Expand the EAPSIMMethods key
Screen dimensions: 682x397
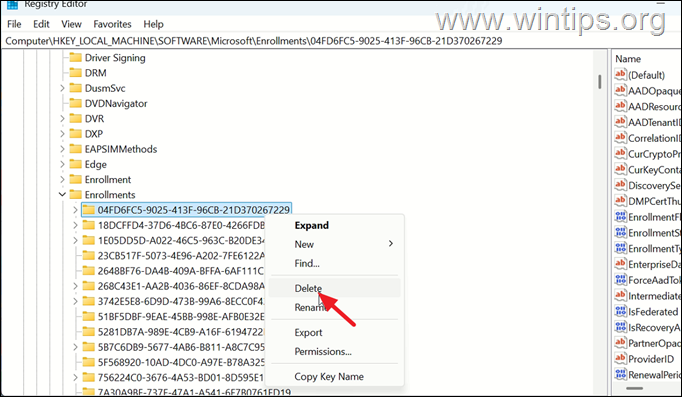[62, 149]
